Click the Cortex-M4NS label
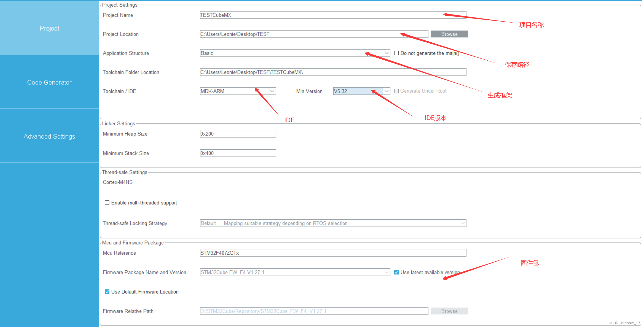Screen dimensions: 644x327 point(118,182)
